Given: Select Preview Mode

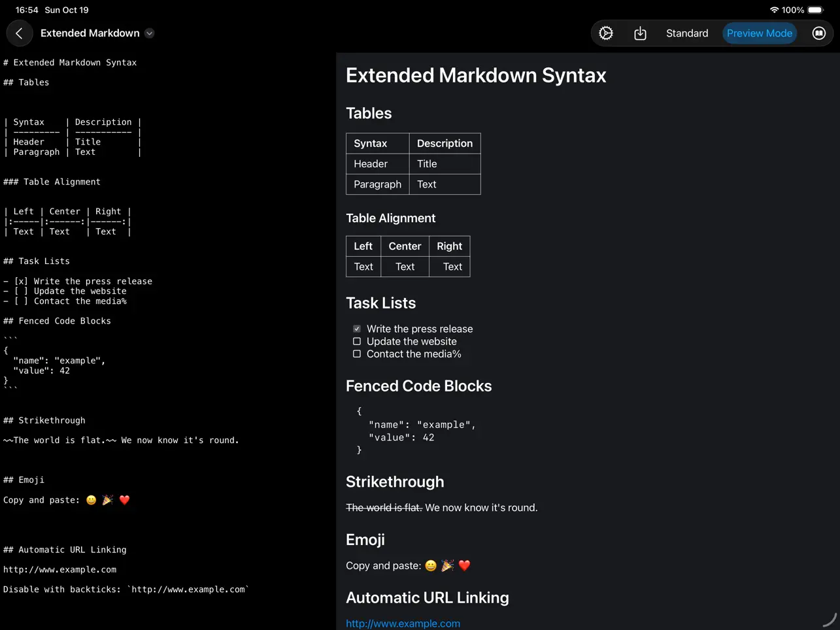Looking at the screenshot, I should pos(760,33).
